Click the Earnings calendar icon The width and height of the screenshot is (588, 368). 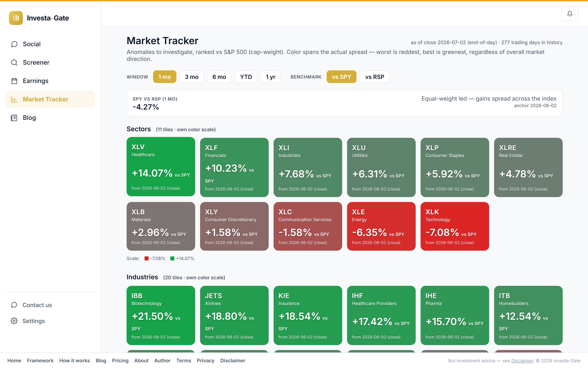click(14, 81)
